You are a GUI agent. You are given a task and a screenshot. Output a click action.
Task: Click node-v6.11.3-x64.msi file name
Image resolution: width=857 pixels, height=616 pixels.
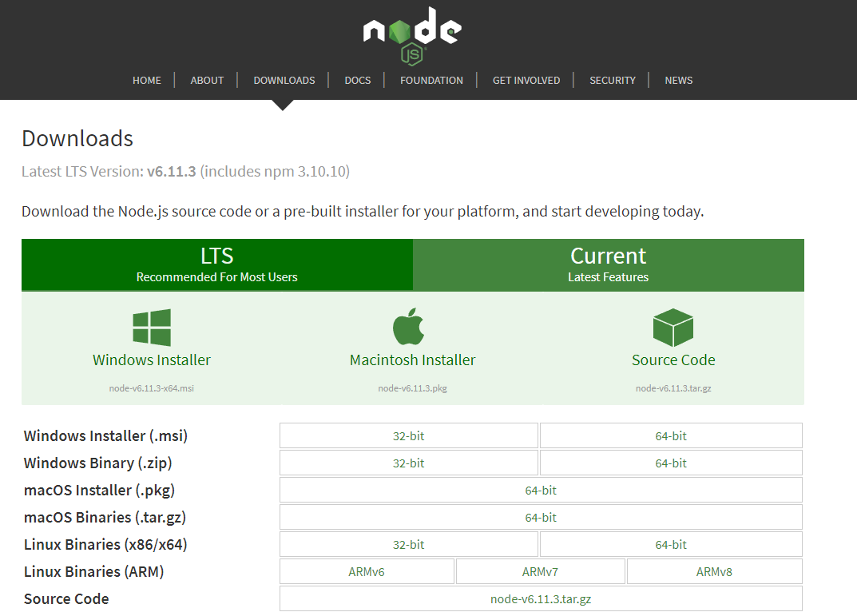(x=152, y=388)
